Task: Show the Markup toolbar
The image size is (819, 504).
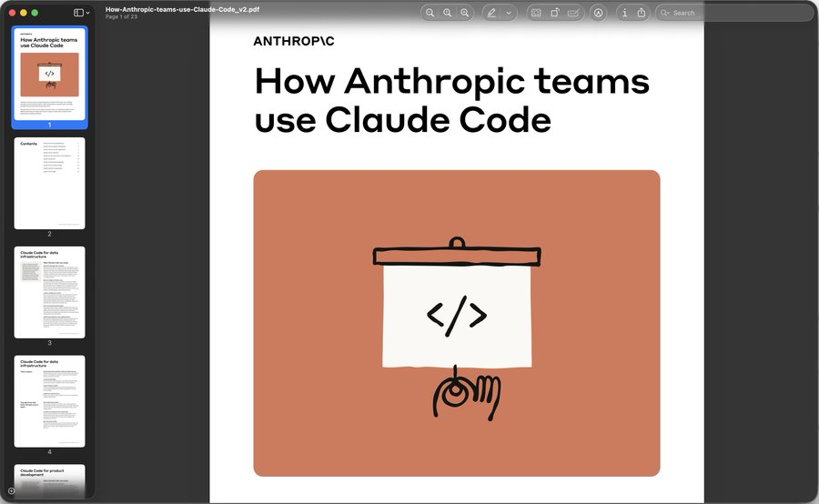Action: pos(599,13)
